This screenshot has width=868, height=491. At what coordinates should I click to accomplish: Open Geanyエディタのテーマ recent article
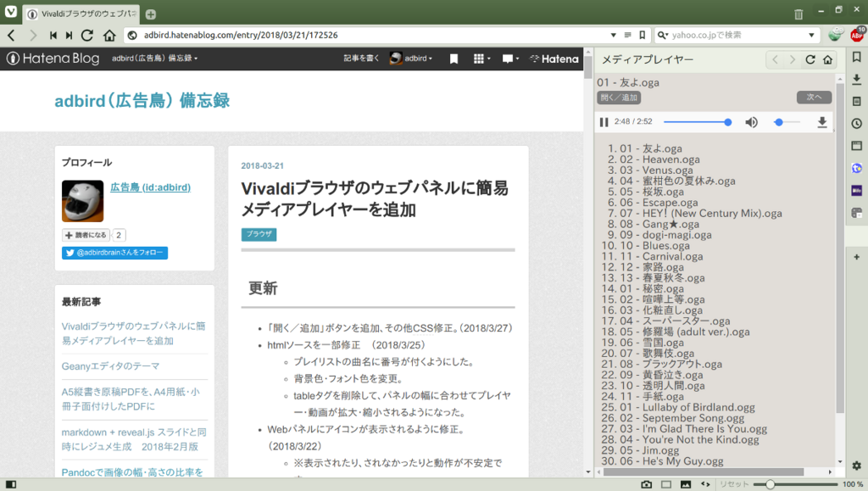[111, 366]
